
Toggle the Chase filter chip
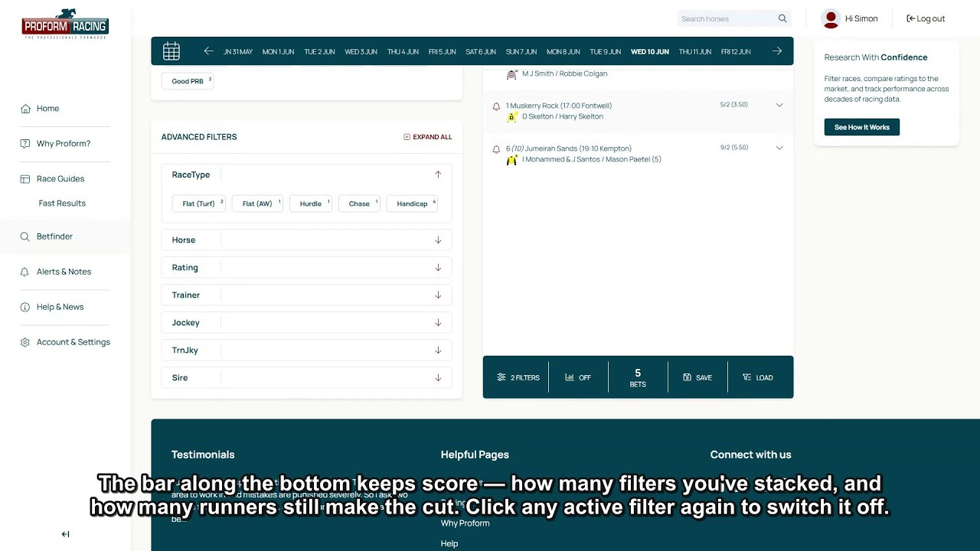(x=359, y=204)
